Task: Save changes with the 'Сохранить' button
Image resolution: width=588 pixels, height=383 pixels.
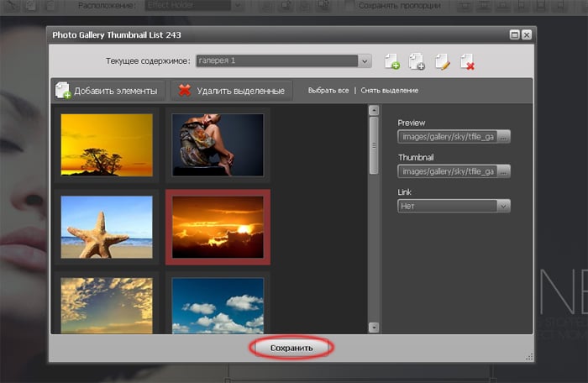Action: (x=291, y=348)
